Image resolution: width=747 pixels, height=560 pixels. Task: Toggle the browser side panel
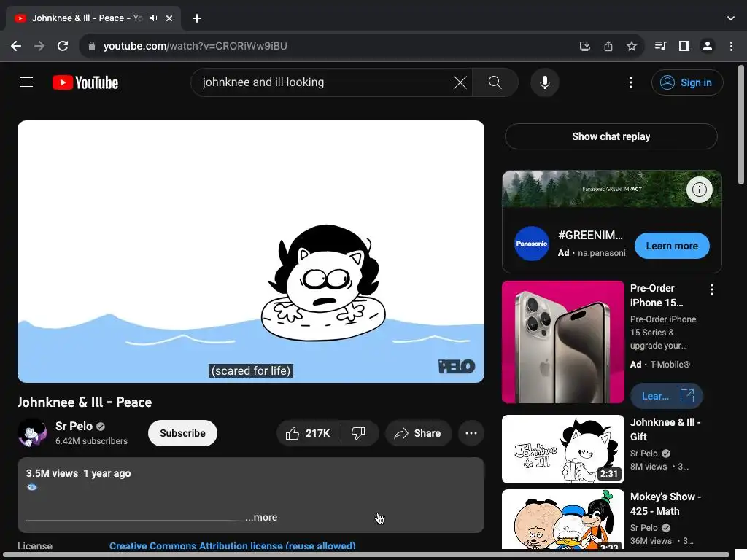684,46
